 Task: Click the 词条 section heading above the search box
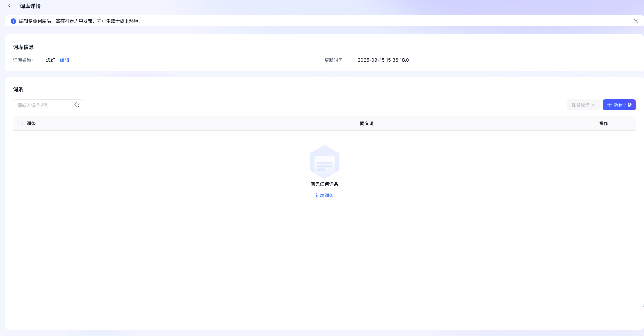coord(18,89)
